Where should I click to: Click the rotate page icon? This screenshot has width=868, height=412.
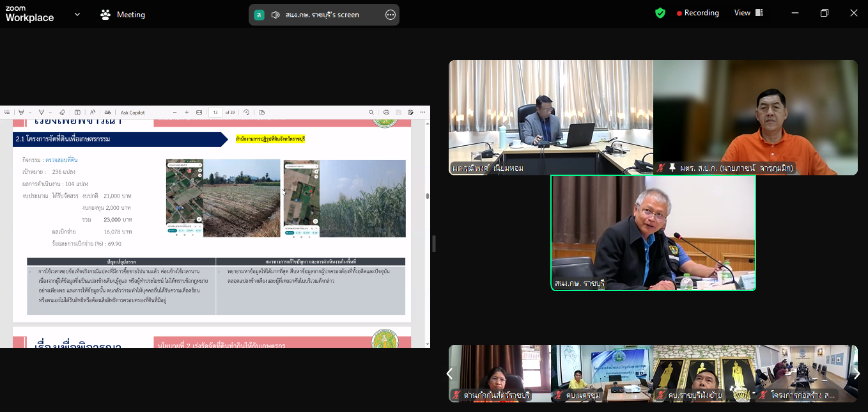pyautogui.click(x=247, y=113)
